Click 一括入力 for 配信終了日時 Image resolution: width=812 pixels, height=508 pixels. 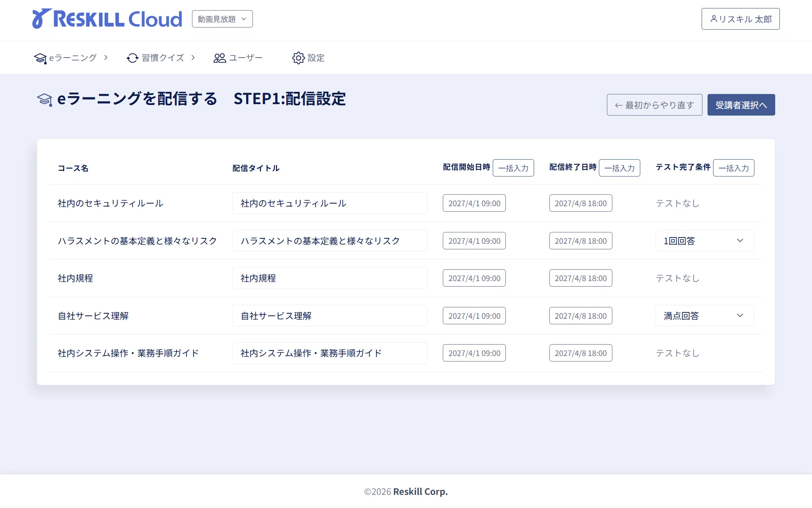tap(620, 168)
